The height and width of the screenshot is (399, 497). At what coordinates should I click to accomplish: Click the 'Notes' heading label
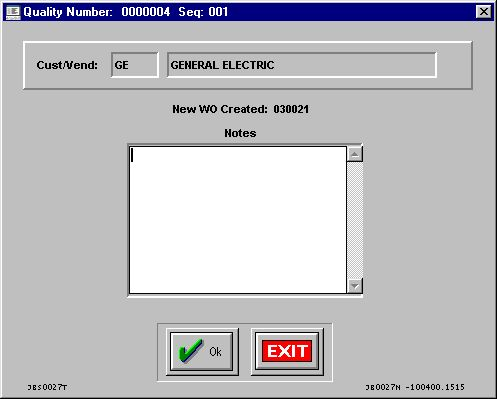pyautogui.click(x=240, y=133)
